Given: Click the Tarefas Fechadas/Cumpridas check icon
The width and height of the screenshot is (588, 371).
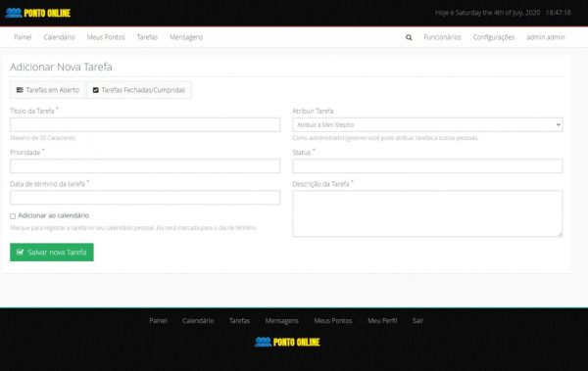Looking at the screenshot, I should click(x=96, y=90).
